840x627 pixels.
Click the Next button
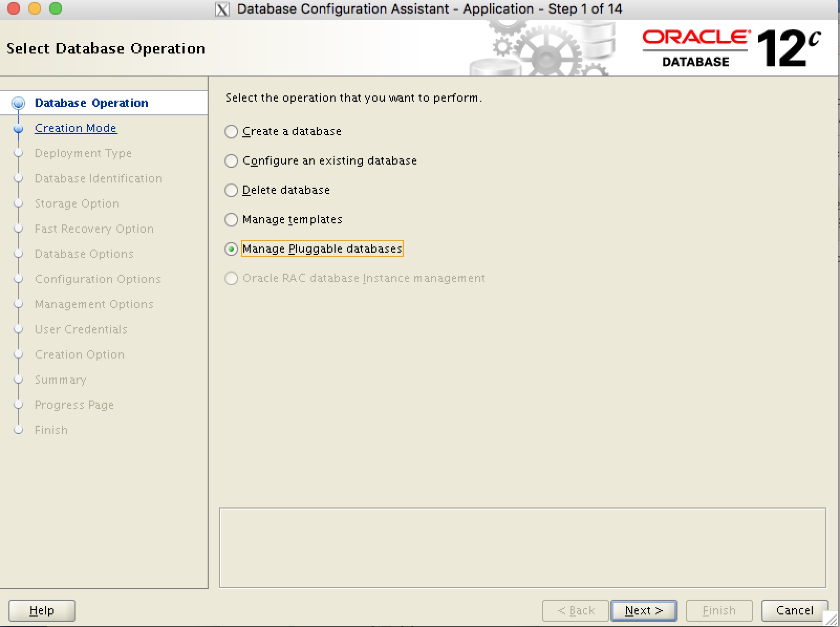coord(643,610)
